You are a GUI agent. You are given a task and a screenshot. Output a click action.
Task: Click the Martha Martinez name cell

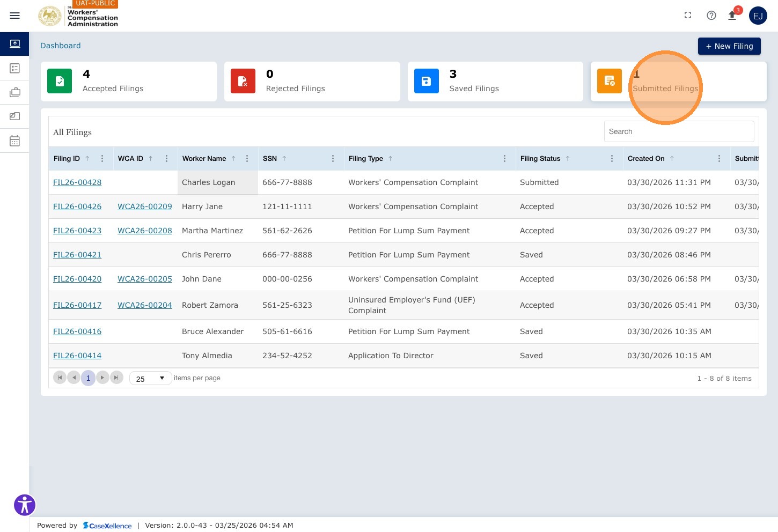[x=218, y=231]
